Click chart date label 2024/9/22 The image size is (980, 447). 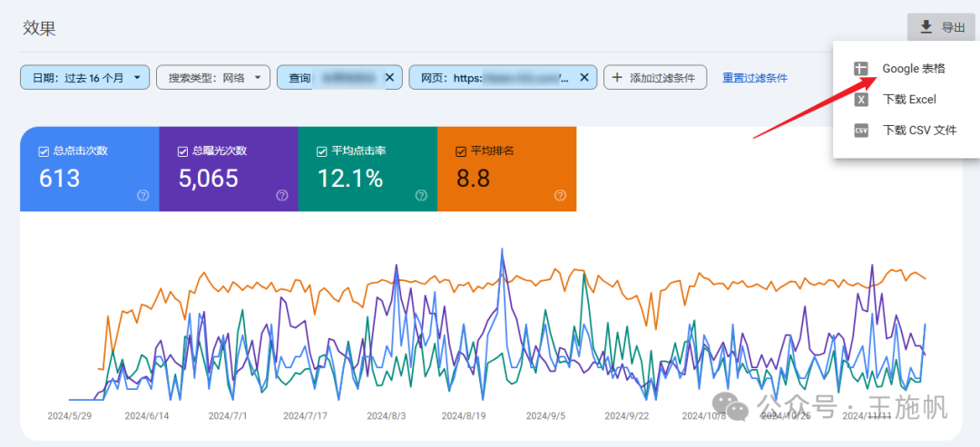[626, 416]
